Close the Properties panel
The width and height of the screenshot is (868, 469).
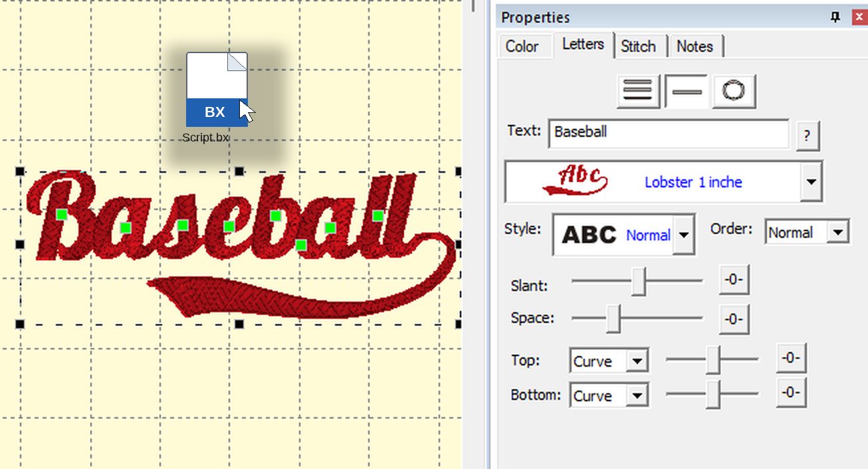click(859, 18)
